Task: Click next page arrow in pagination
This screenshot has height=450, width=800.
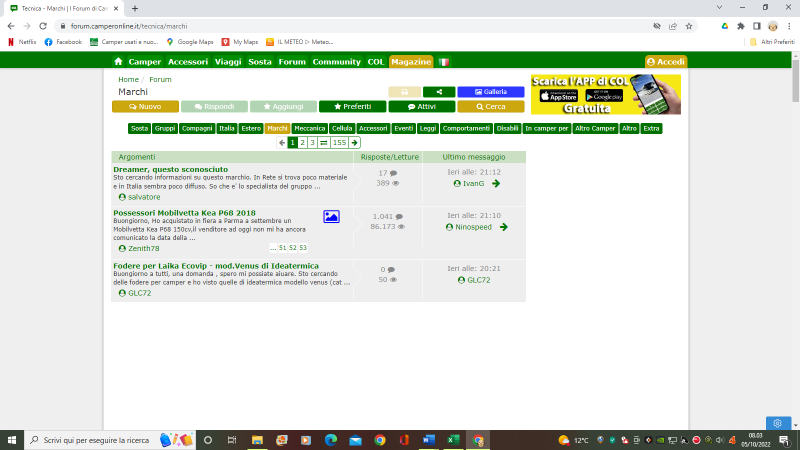Action: tap(355, 143)
